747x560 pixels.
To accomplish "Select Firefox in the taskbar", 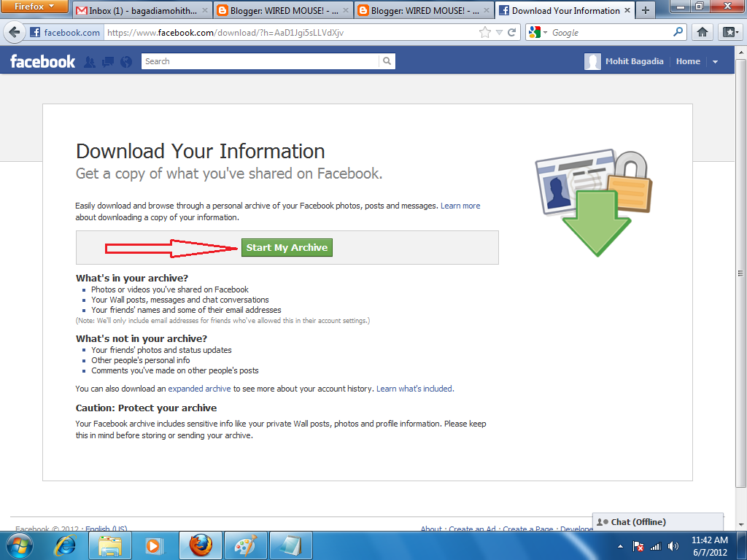I will click(x=200, y=545).
